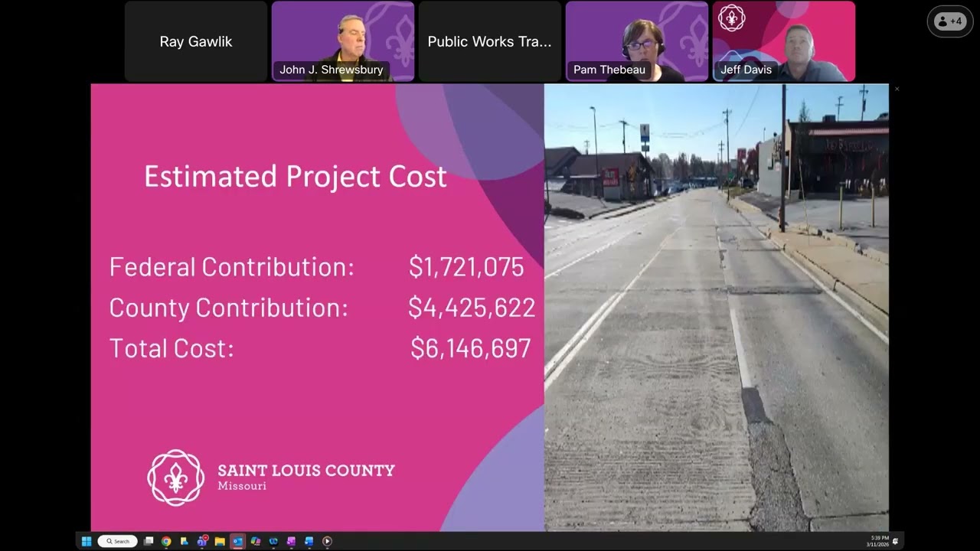Click the "Federal Contribution:" label
This screenshot has width=980, height=551.
(x=232, y=266)
